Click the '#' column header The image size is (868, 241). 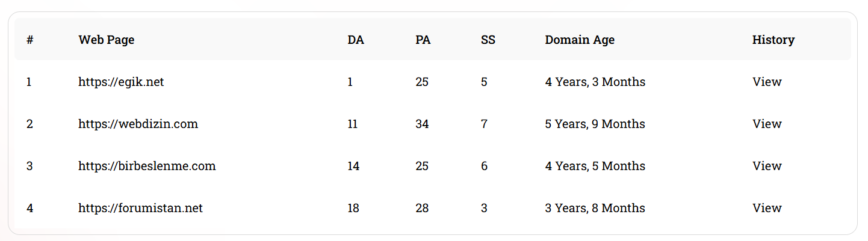click(x=29, y=40)
